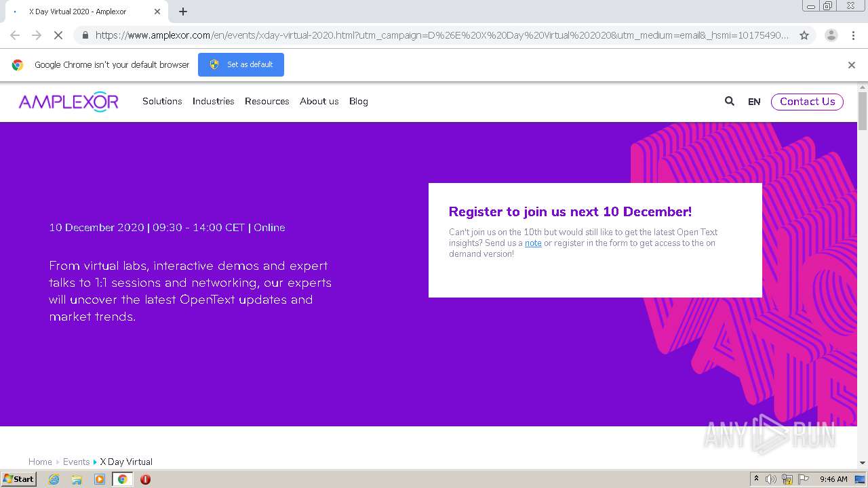
Task: Follow the 'note' link in the register box
Action: (x=533, y=243)
